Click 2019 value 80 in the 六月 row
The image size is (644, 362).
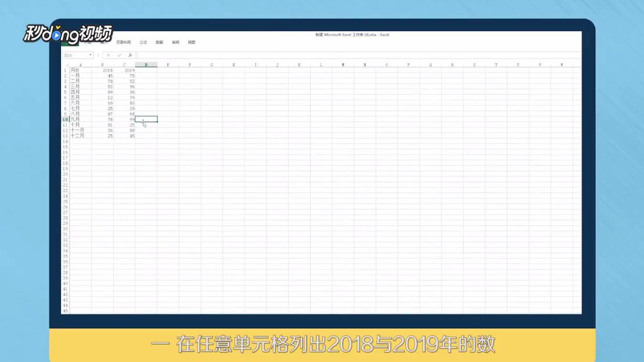pyautogui.click(x=124, y=103)
